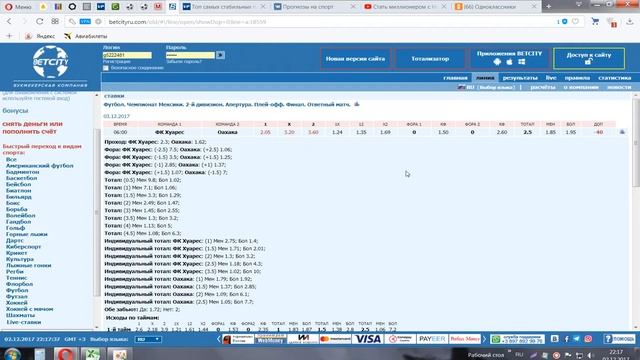Submit login with arrow button
This screenshot has width=640, height=360.
pos(220,55)
